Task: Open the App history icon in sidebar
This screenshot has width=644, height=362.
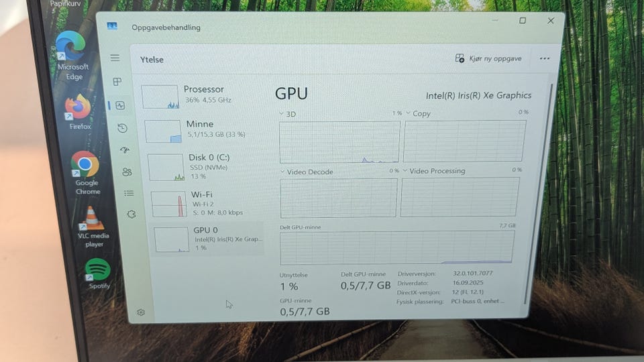Action: (x=122, y=128)
